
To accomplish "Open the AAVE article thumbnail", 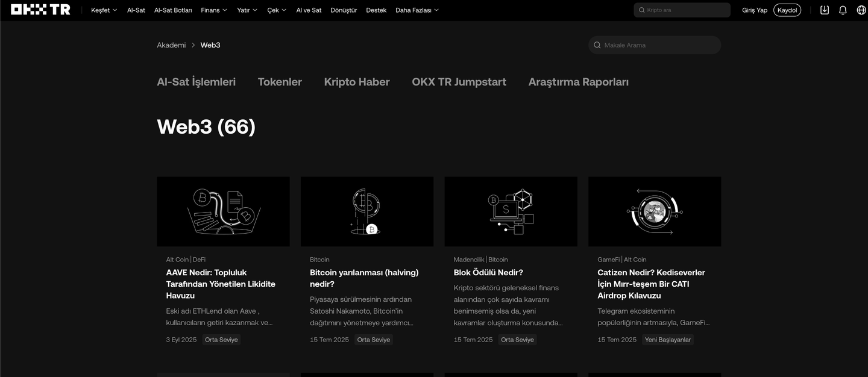I will pyautogui.click(x=223, y=211).
